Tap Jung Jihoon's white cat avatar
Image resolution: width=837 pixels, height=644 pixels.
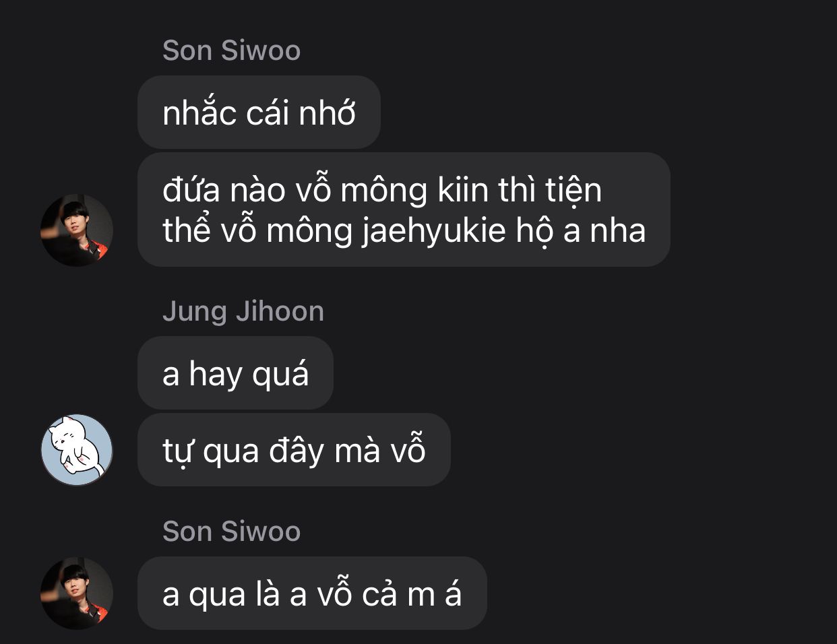coord(77,450)
